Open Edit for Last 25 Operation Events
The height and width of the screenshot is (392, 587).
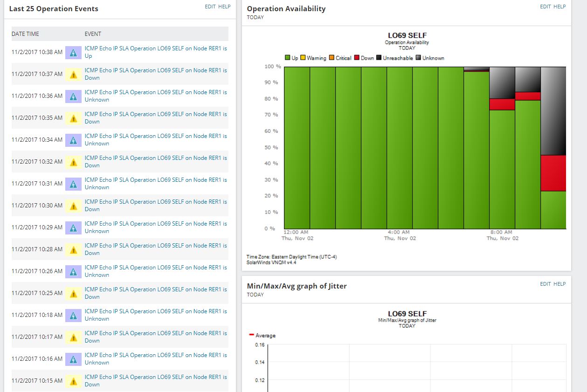pos(210,7)
